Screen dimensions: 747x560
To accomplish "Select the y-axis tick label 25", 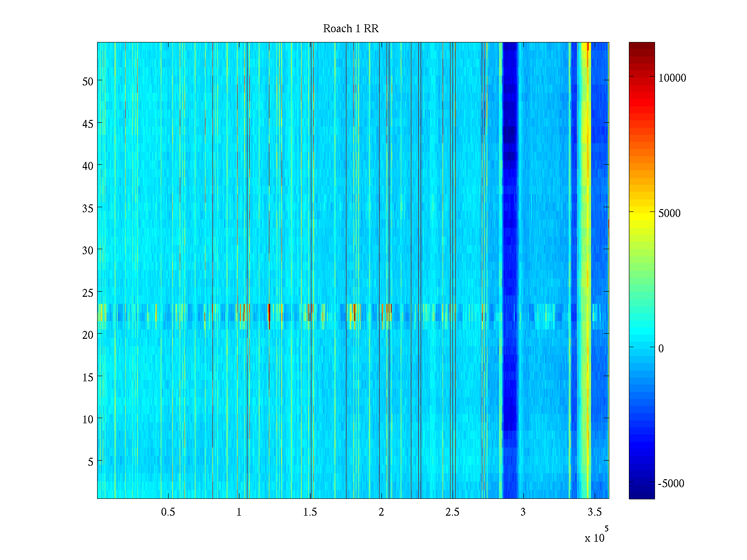I will (x=87, y=293).
